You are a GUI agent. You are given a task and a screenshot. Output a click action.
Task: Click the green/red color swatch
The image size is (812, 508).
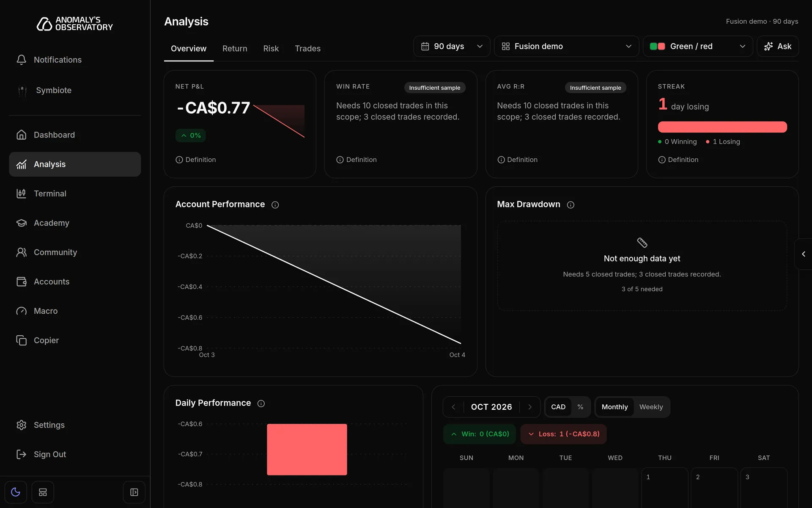click(657, 46)
